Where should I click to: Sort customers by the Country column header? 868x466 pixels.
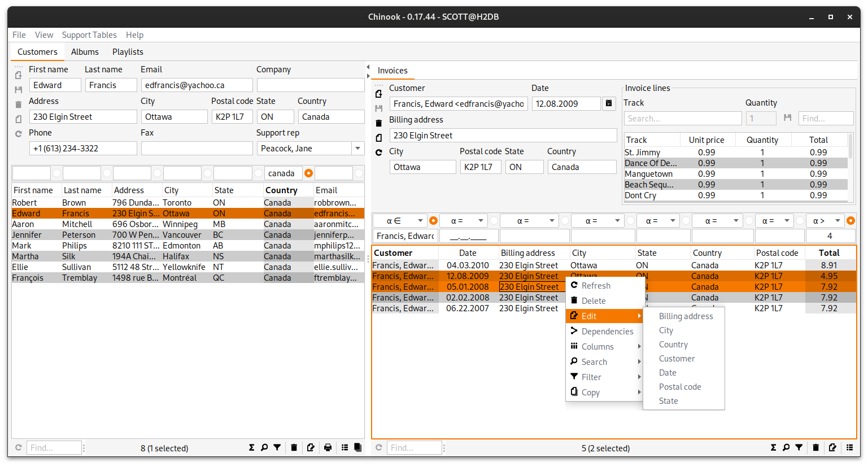click(281, 190)
